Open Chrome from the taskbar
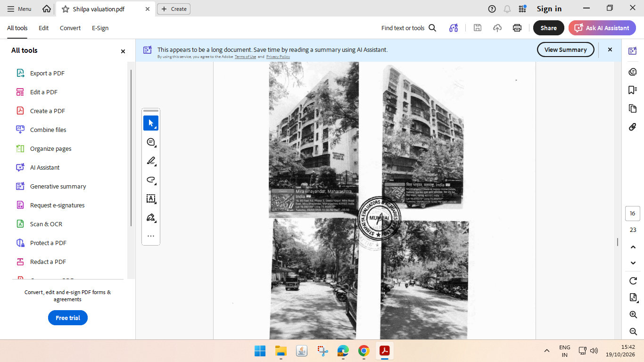This screenshot has height=362, width=644. point(363,351)
